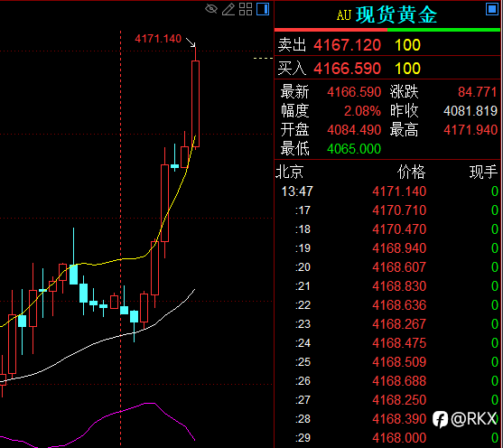503x448 pixels.
Task: Click tick price 4168.509
Action: 399,362
